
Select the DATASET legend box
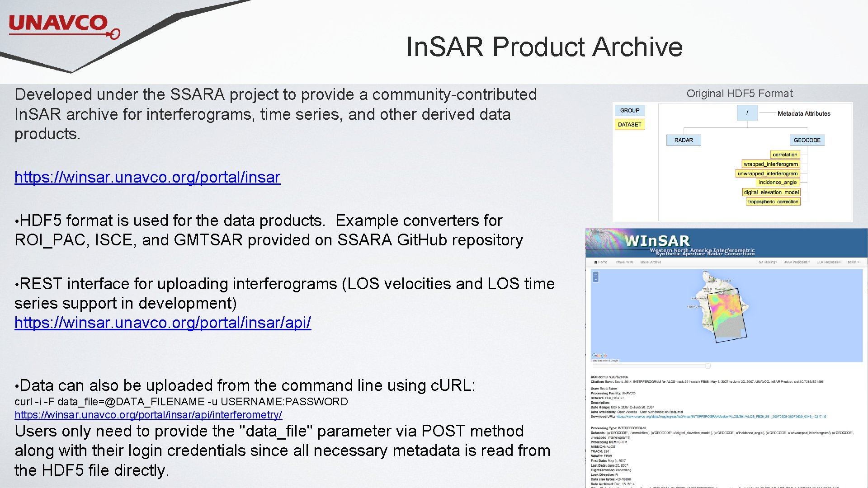pos(629,125)
